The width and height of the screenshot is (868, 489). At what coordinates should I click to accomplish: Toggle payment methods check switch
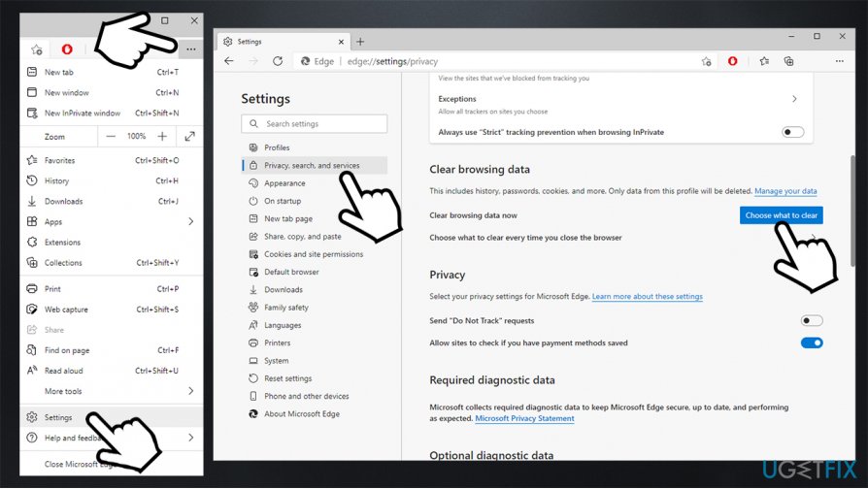tap(812, 342)
